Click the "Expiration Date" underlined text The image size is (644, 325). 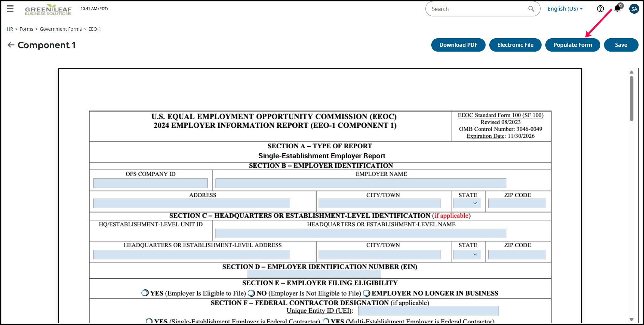click(x=486, y=136)
